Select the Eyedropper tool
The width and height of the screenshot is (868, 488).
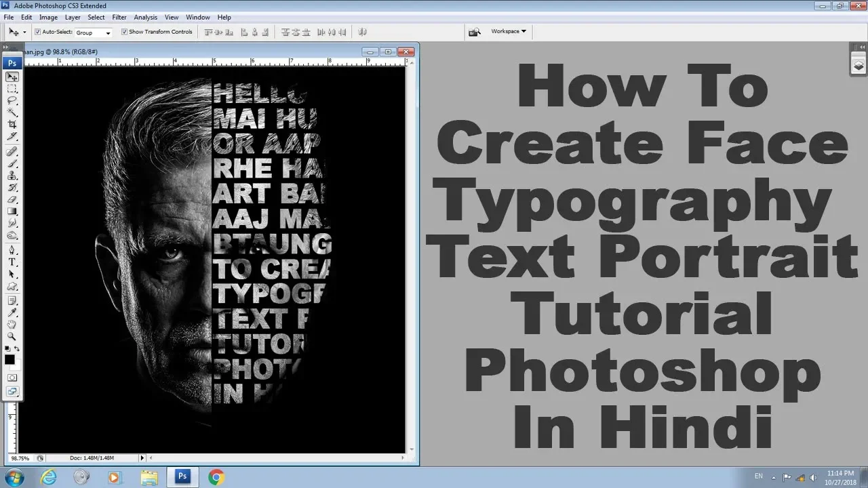(12, 312)
